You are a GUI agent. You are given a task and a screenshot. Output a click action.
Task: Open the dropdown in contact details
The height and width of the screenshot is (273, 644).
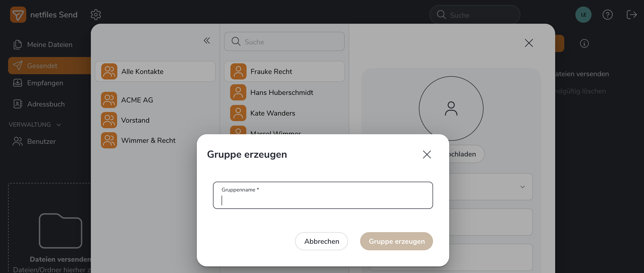[x=522, y=187]
